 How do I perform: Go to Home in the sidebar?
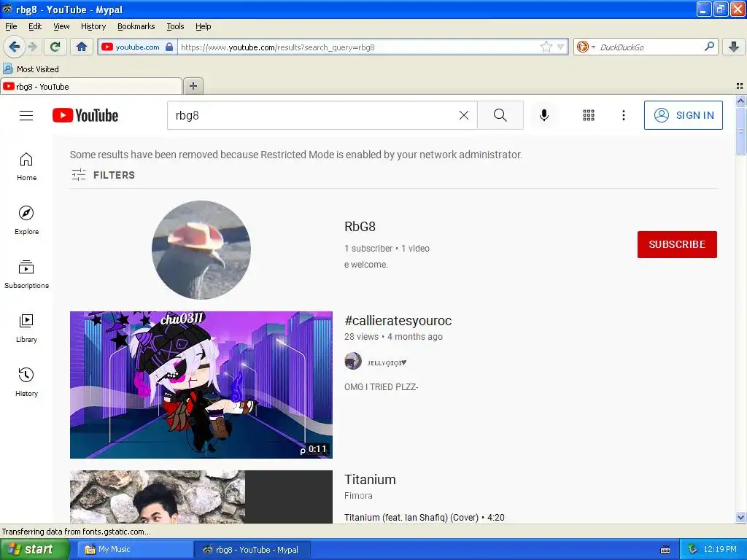coord(26,167)
